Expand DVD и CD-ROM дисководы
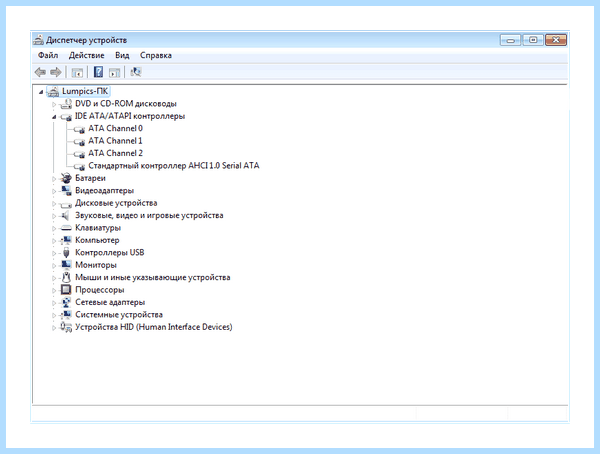This screenshot has width=600, height=454. pyautogui.click(x=54, y=104)
